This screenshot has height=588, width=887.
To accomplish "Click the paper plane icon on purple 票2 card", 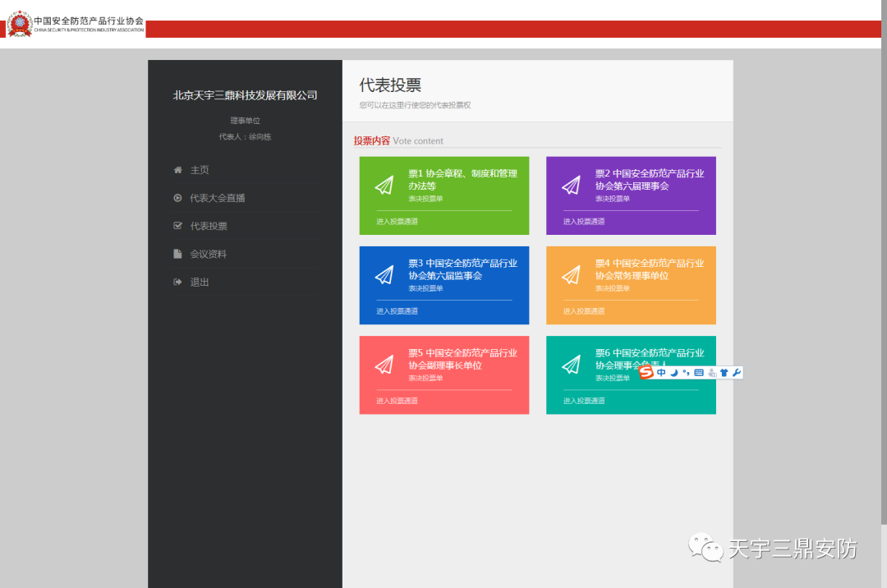I will pos(571,186).
